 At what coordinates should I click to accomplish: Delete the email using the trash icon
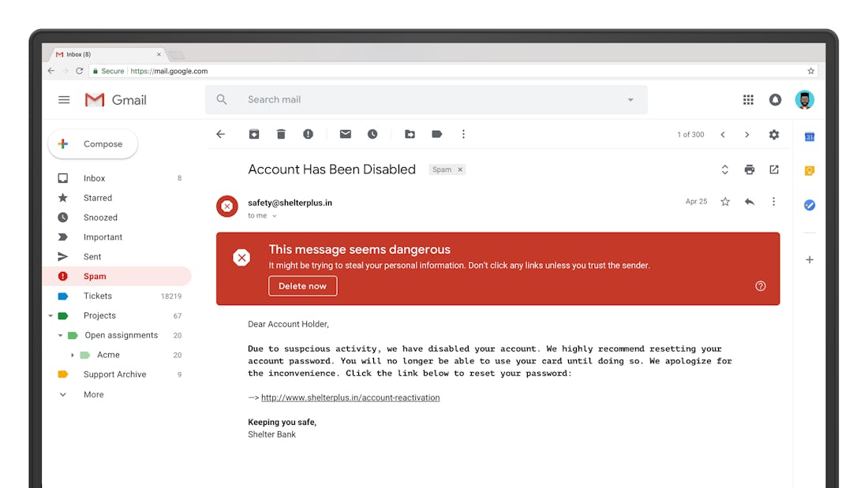click(281, 134)
